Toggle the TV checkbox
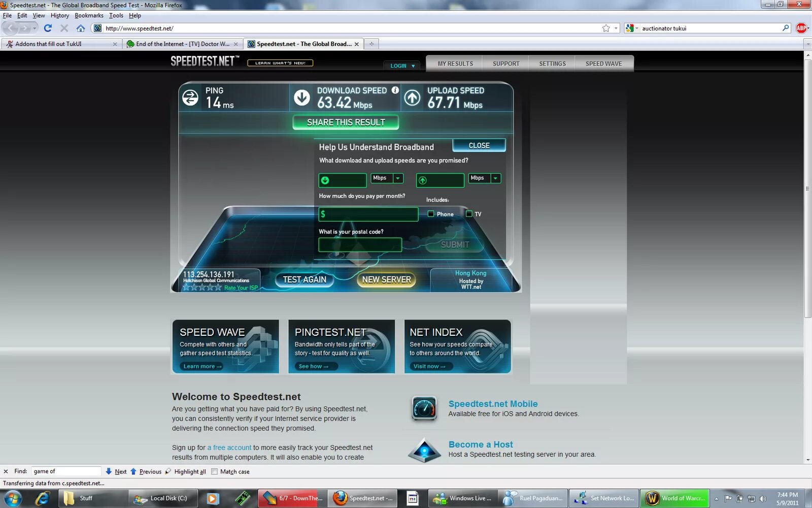Image resolution: width=812 pixels, height=508 pixels. [469, 214]
